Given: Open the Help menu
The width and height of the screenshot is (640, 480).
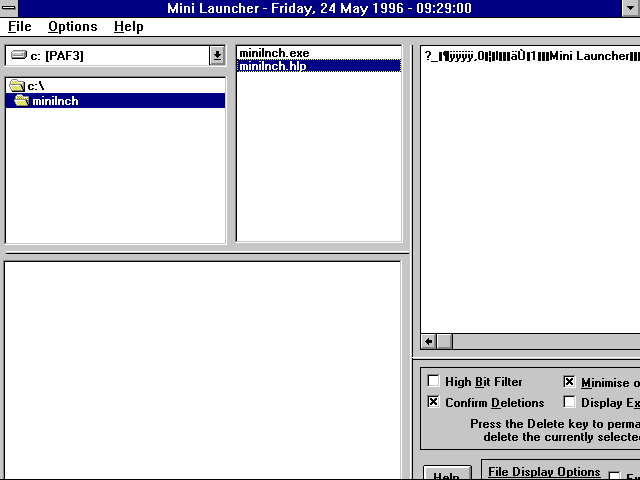Looking at the screenshot, I should (x=128, y=27).
